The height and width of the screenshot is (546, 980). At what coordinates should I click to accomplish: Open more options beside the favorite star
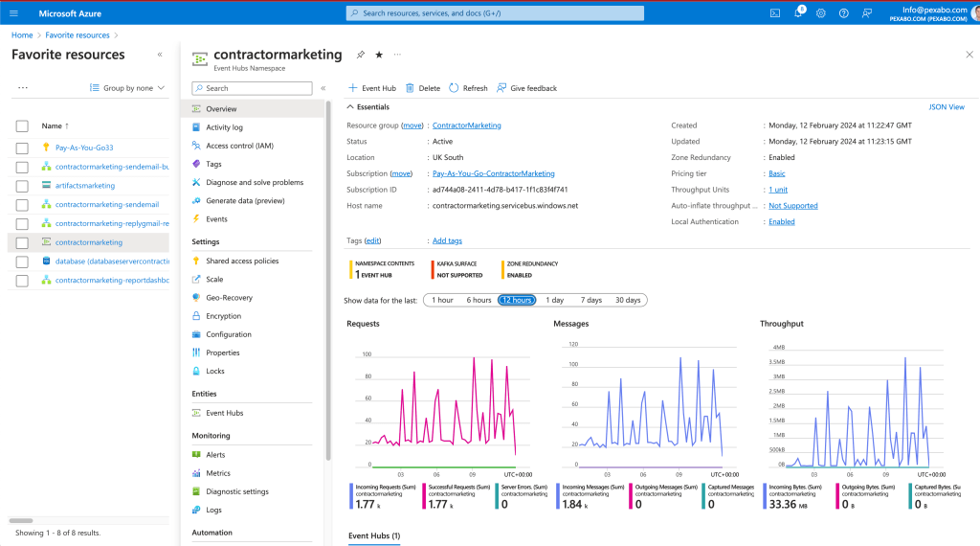click(x=397, y=55)
